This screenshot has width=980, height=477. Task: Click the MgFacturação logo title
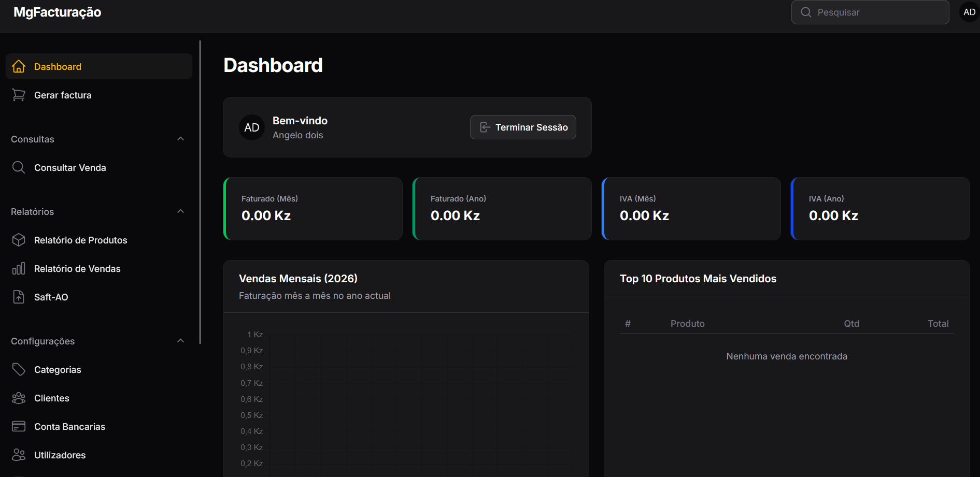(x=57, y=12)
